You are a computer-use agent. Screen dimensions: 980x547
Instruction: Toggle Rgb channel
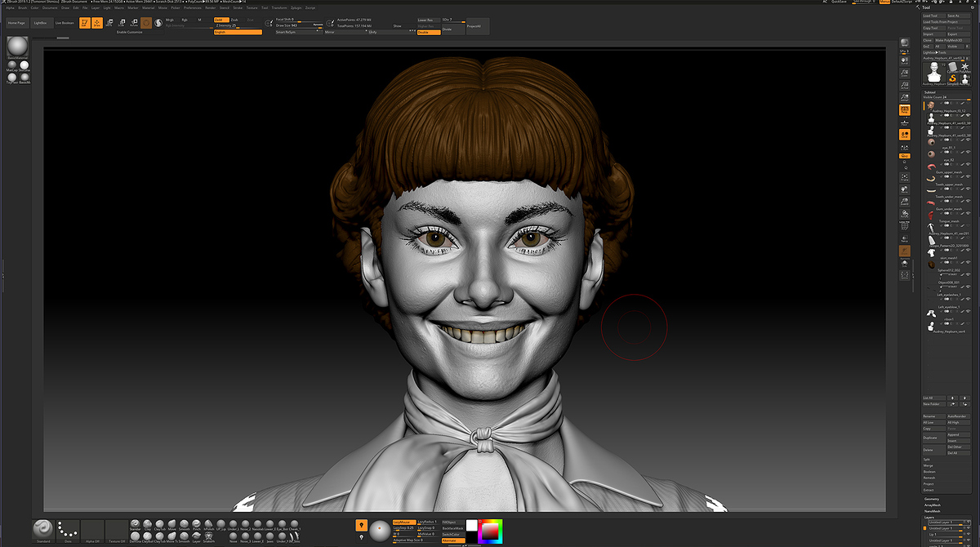coord(185,19)
